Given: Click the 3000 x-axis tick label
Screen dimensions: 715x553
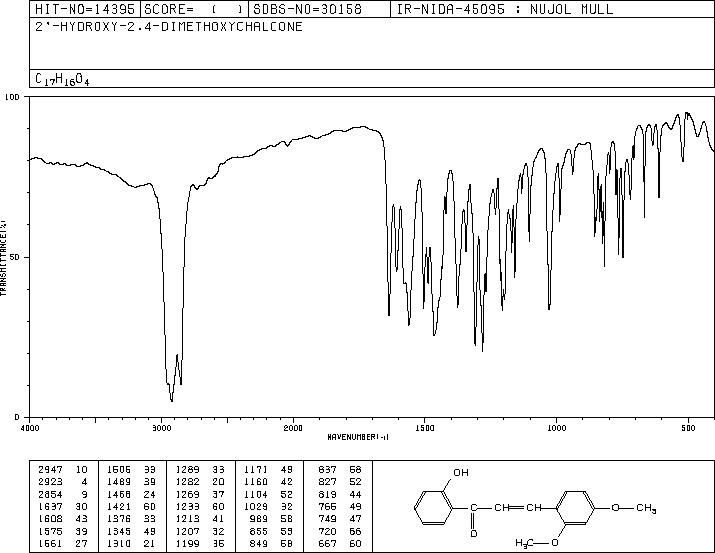Looking at the screenshot, I should coord(161,428).
